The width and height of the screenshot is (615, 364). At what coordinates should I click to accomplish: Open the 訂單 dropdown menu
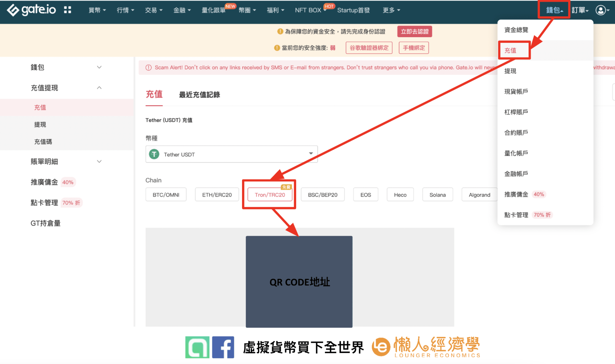580,10
